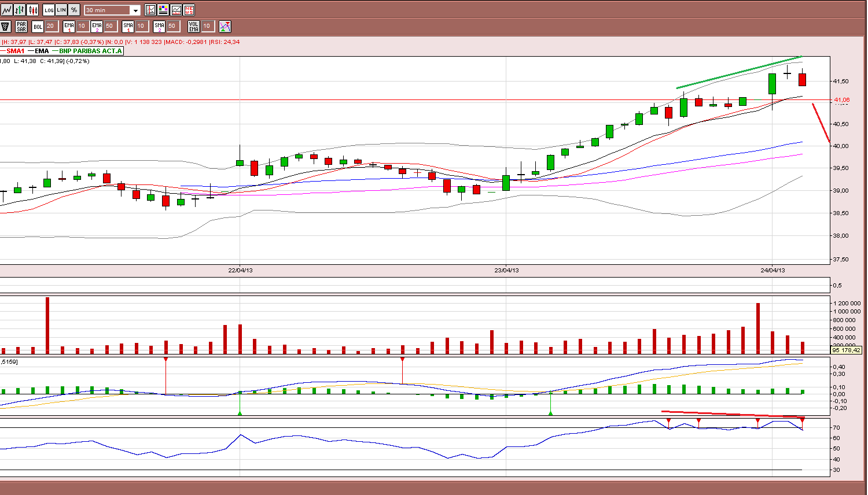Toggle the PAR SAR indicator
Image resolution: width=868 pixels, height=495 pixels.
click(x=21, y=27)
